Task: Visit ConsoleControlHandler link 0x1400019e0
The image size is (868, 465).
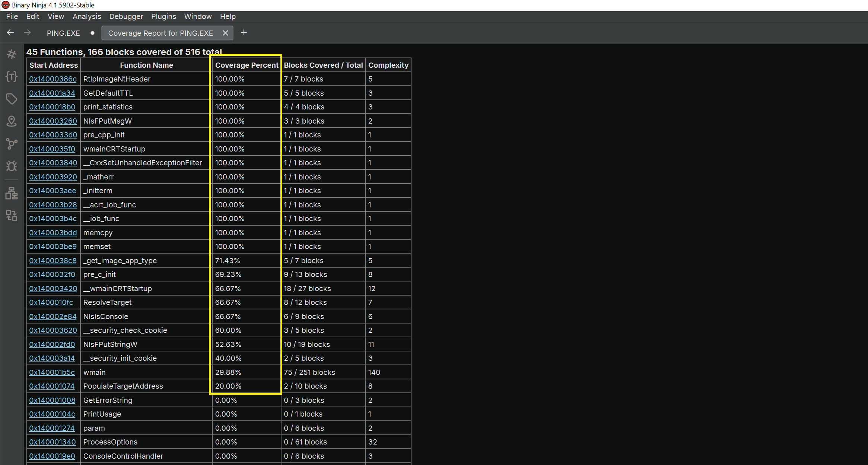Action: pos(52,456)
